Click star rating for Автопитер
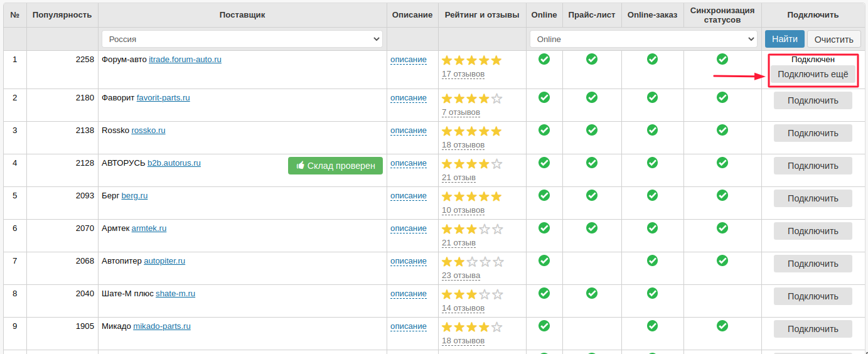Image resolution: width=868 pixels, height=354 pixels. (472, 262)
